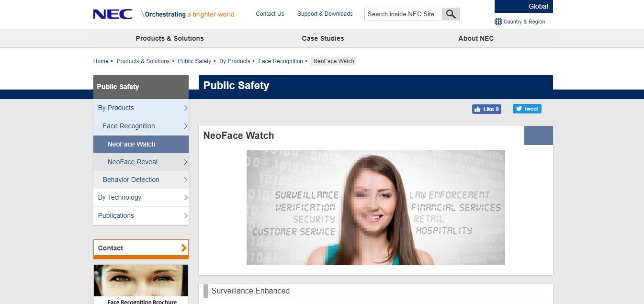This screenshot has width=644, height=304.
Task: Click the NEC logo
Action: [113, 14]
